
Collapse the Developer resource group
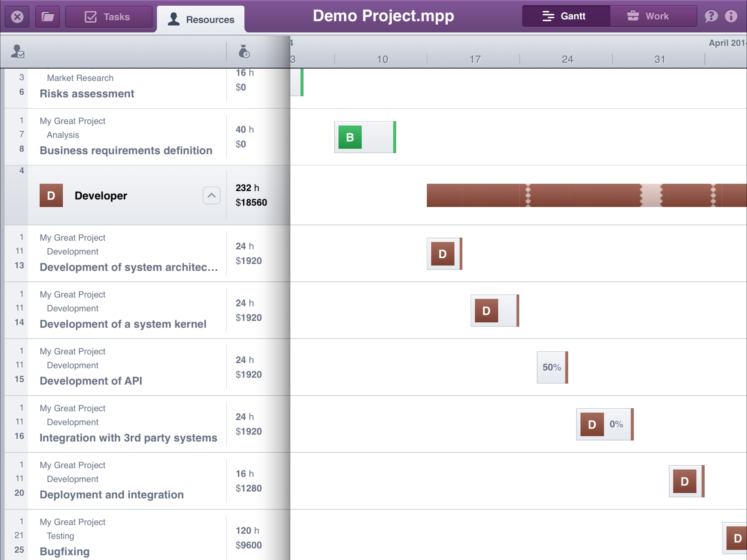click(x=211, y=195)
